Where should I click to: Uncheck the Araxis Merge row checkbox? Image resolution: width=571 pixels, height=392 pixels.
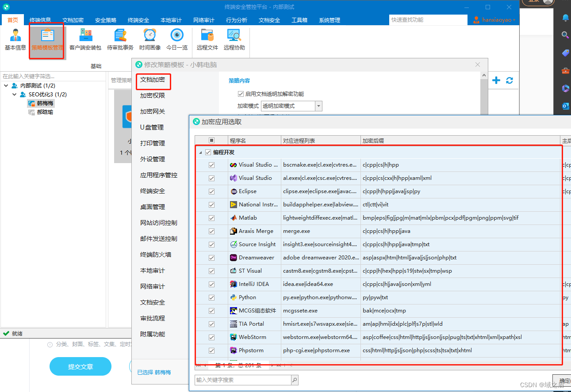pos(211,231)
